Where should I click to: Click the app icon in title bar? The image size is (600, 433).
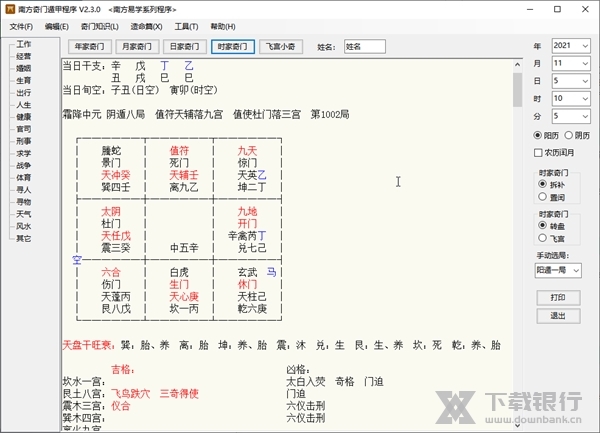tap(10, 9)
